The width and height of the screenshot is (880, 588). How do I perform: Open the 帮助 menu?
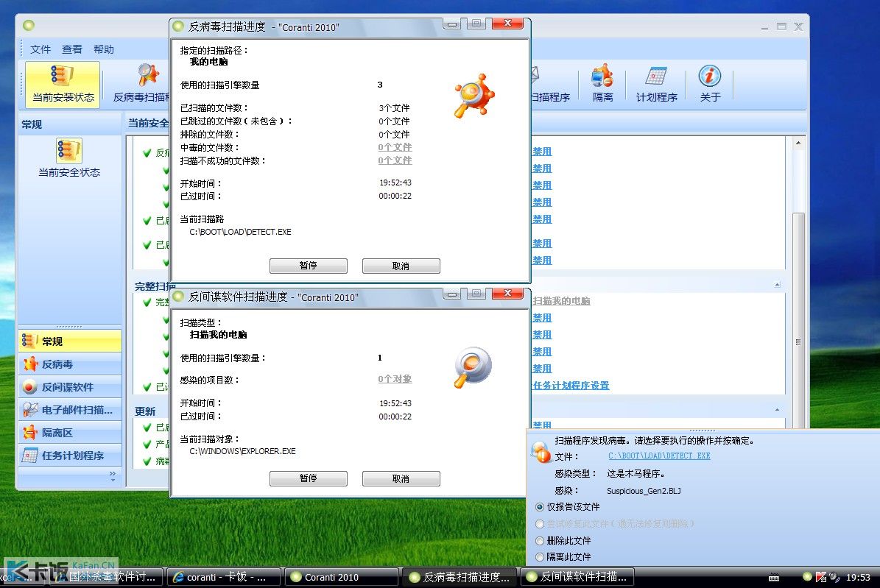(104, 49)
